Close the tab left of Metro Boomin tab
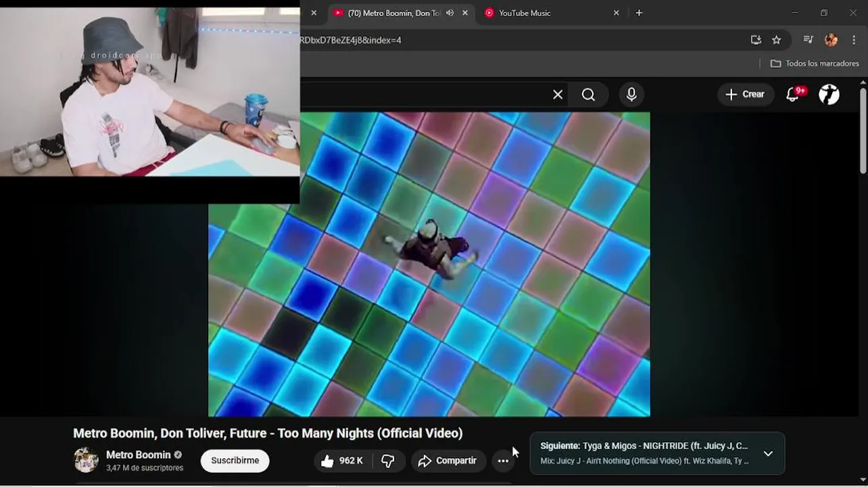The width and height of the screenshot is (868, 487). (x=314, y=13)
